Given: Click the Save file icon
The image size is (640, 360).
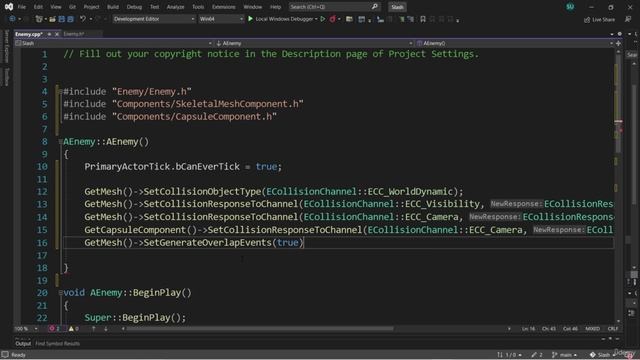Looking at the screenshot, I should (62, 19).
